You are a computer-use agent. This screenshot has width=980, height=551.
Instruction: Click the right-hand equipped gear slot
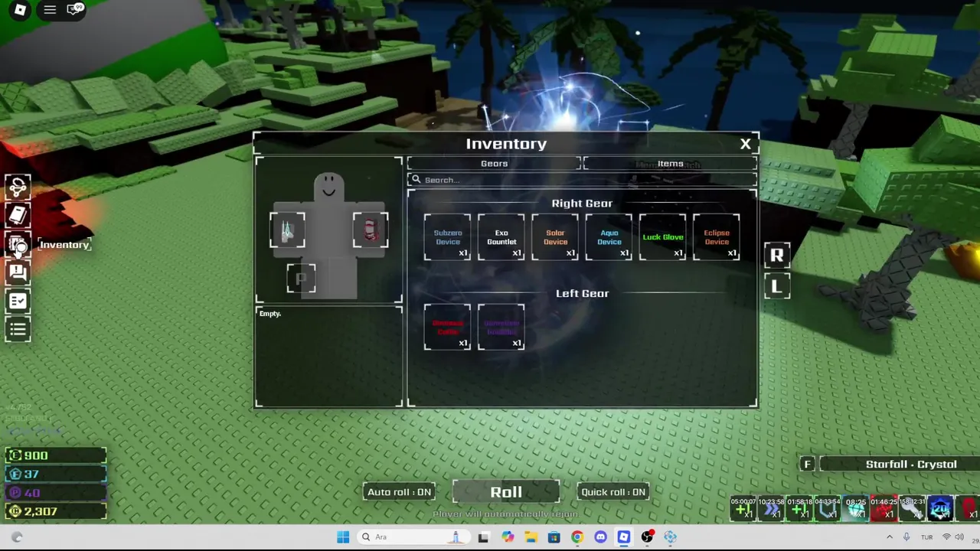(371, 230)
